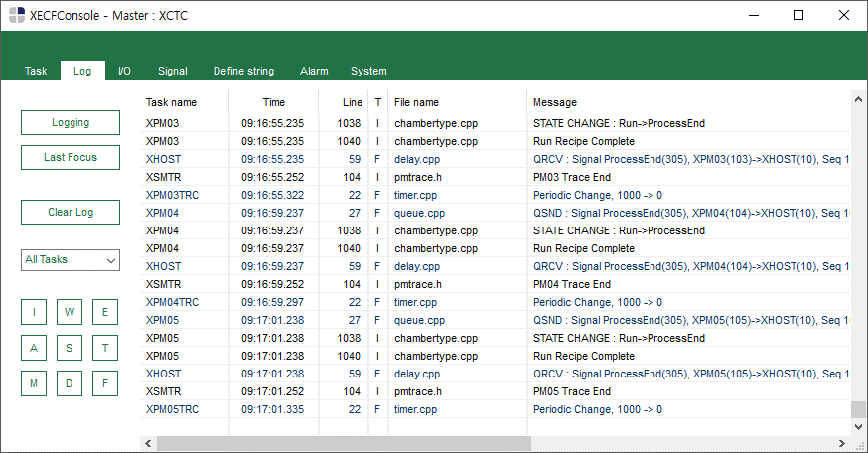This screenshot has height=453, width=868.
Task: Toggle the M log filter button
Action: pos(34,383)
